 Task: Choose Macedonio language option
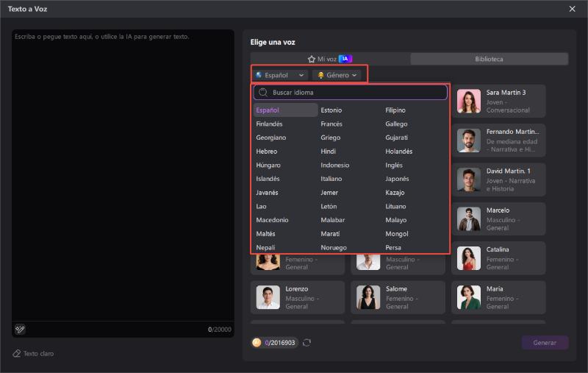point(272,220)
